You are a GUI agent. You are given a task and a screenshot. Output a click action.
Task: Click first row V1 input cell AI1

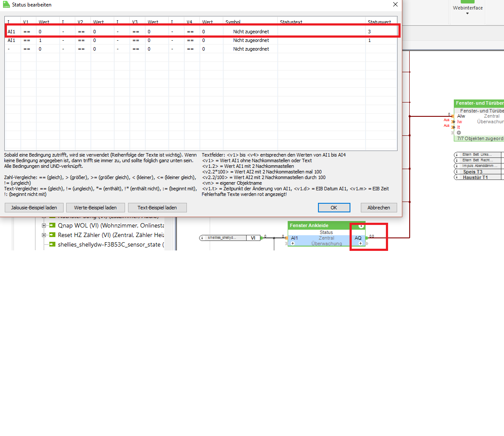(13, 32)
